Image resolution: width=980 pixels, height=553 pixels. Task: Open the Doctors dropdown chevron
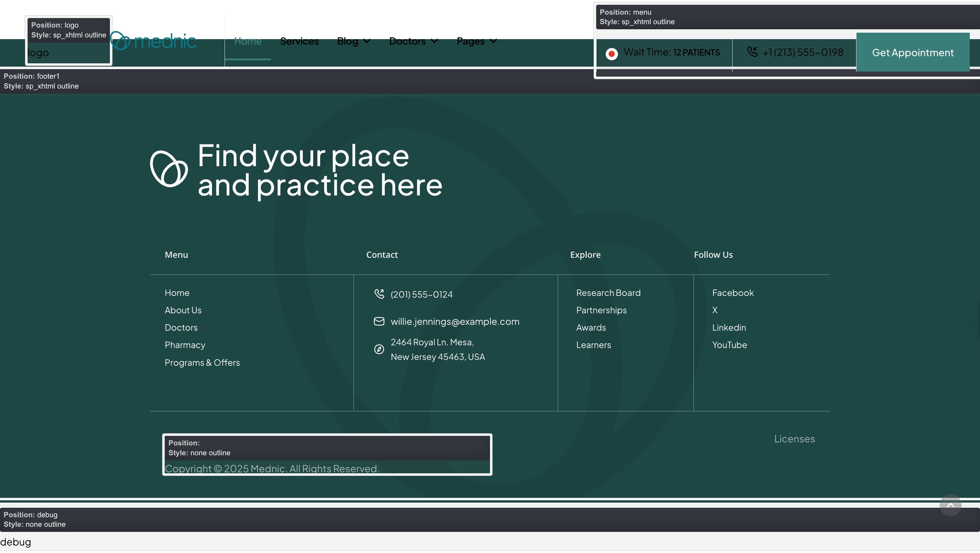(x=435, y=41)
